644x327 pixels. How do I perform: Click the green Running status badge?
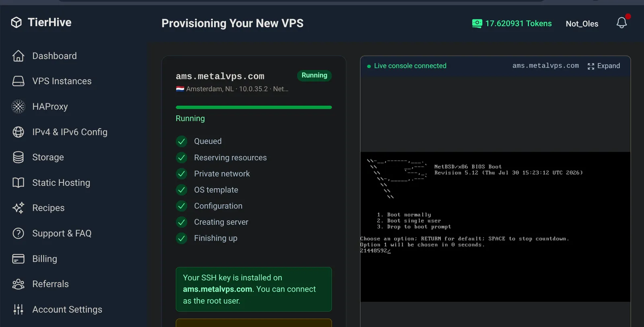[x=314, y=76]
